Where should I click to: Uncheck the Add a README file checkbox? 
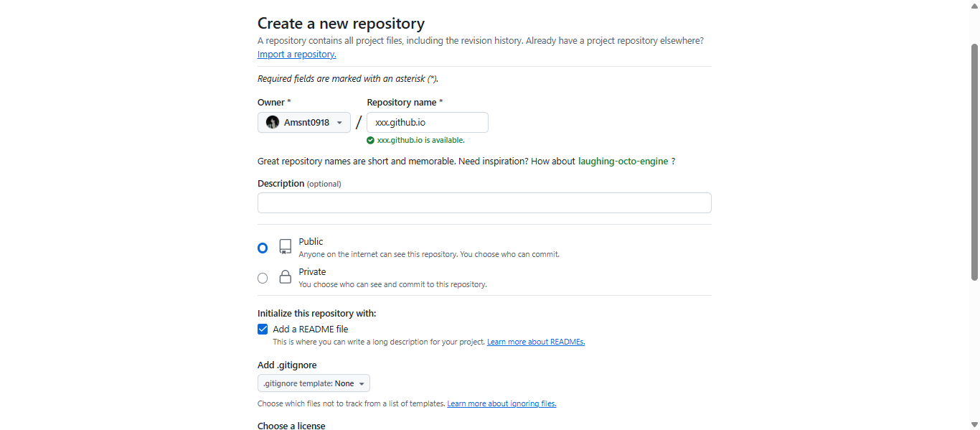(x=263, y=329)
